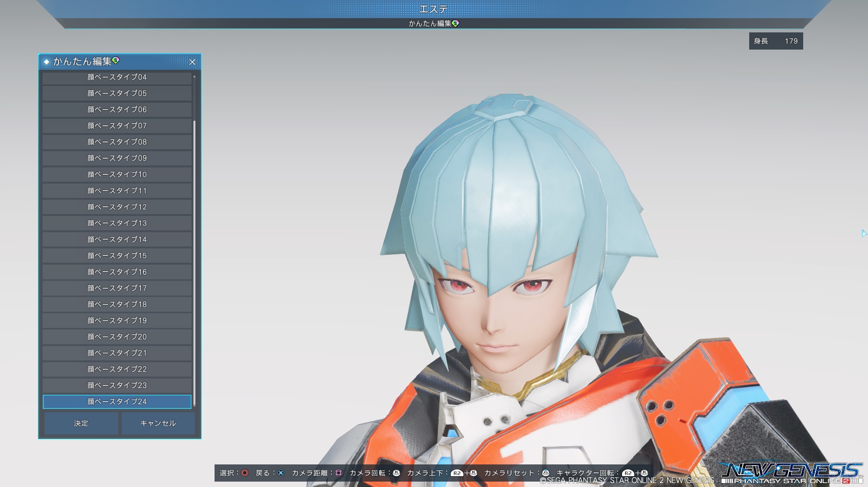Click the white diamond icon in panel title
868x487 pixels.
[47, 62]
